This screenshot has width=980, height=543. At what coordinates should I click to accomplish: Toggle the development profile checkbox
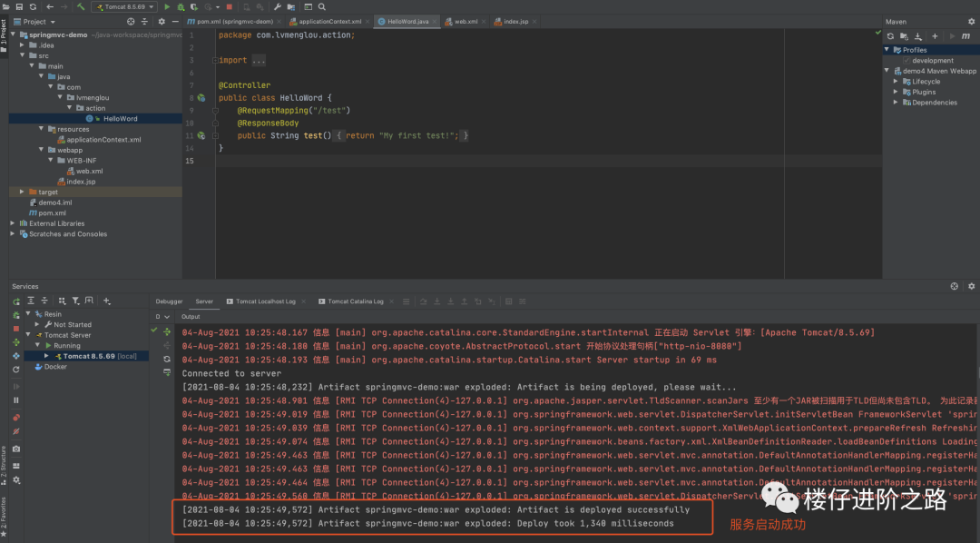[x=906, y=61]
